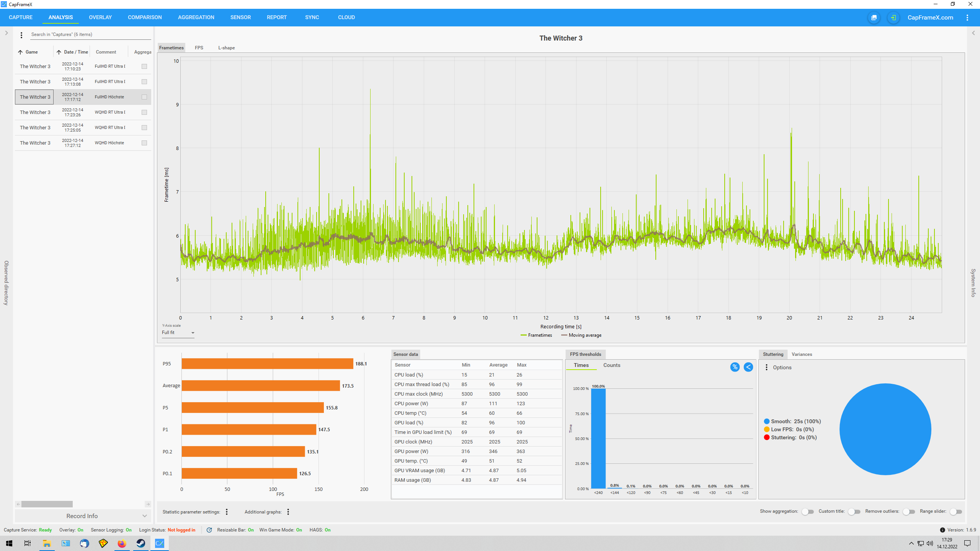Open Task View on the taskbar
Screen dimensions: 980x551
[x=28, y=543]
